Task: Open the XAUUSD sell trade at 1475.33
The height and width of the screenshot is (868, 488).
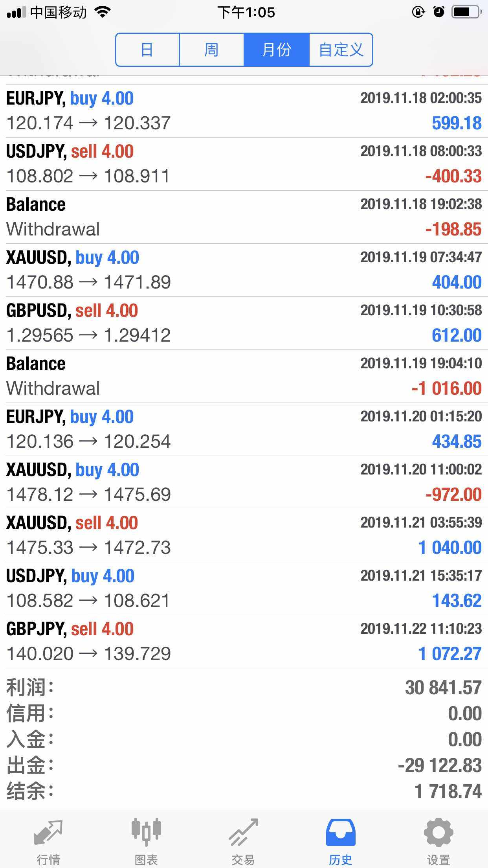Action: tap(244, 535)
